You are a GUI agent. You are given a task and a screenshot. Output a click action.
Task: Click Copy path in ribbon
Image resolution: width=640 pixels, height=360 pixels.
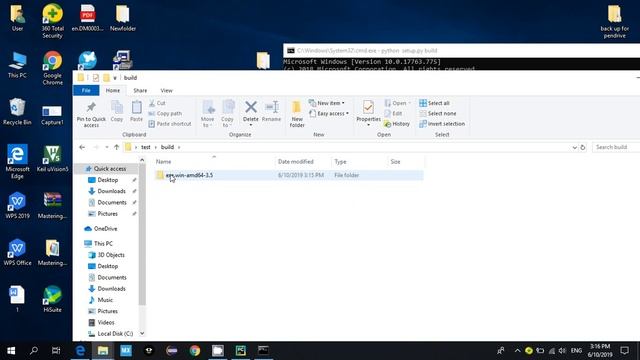165,113
